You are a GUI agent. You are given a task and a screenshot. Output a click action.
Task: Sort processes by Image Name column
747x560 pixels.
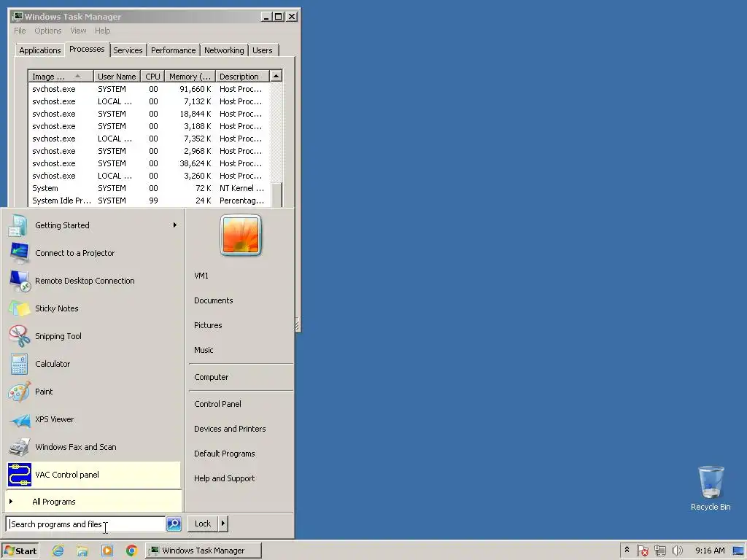point(61,76)
